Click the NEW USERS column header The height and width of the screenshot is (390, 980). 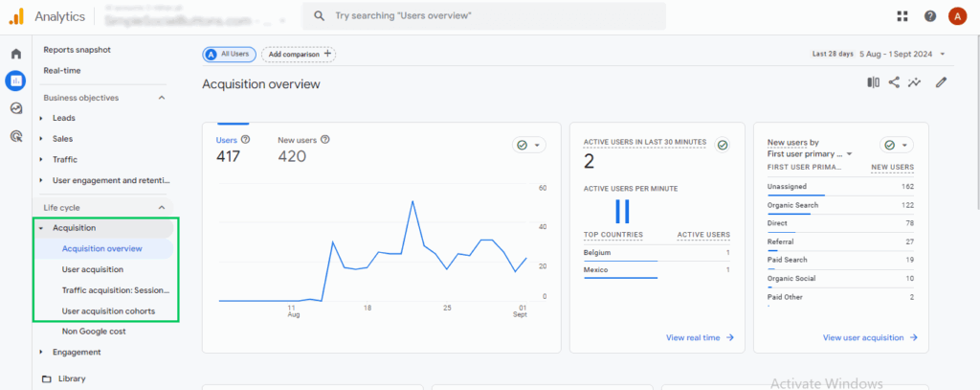pos(893,168)
